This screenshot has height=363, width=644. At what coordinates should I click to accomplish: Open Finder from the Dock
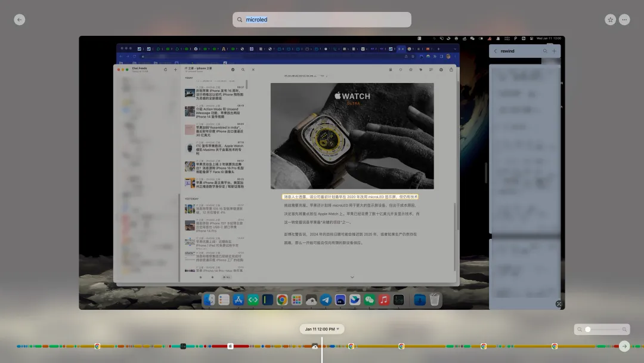point(209,300)
